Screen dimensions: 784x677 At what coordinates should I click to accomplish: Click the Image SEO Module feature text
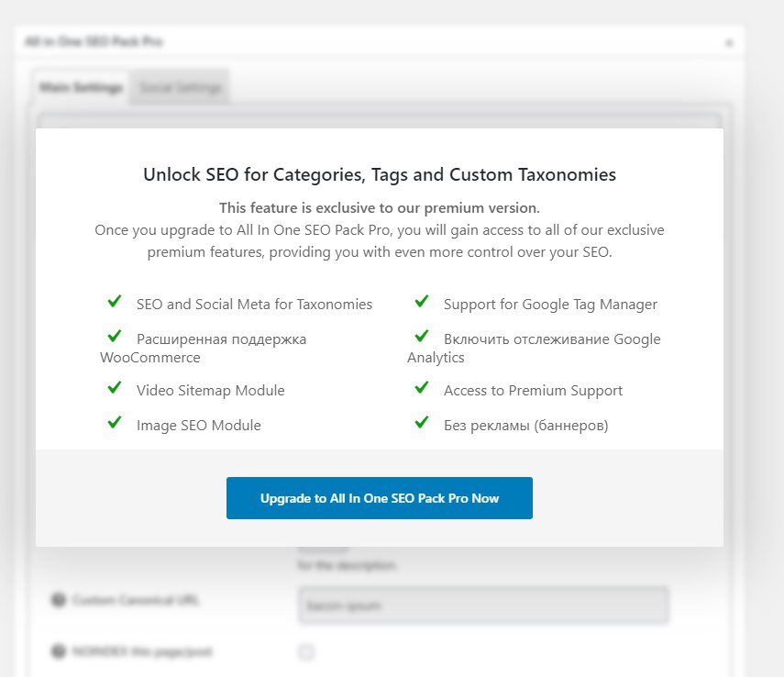point(199,426)
